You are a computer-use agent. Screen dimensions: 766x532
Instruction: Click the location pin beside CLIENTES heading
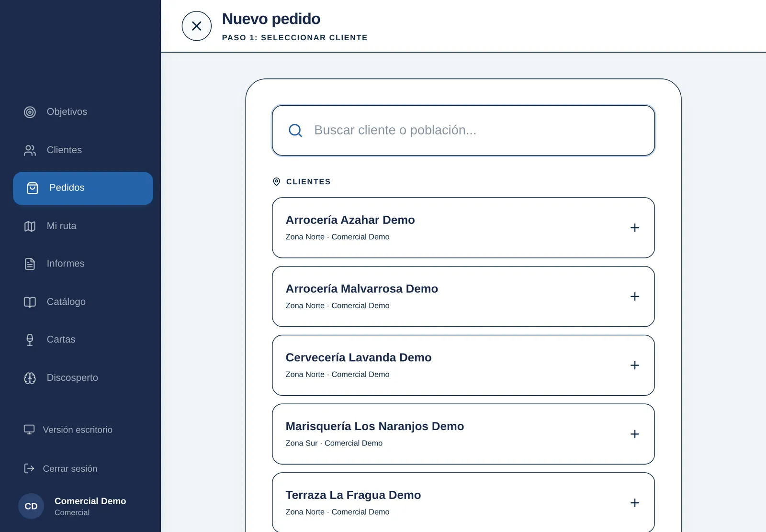276,182
